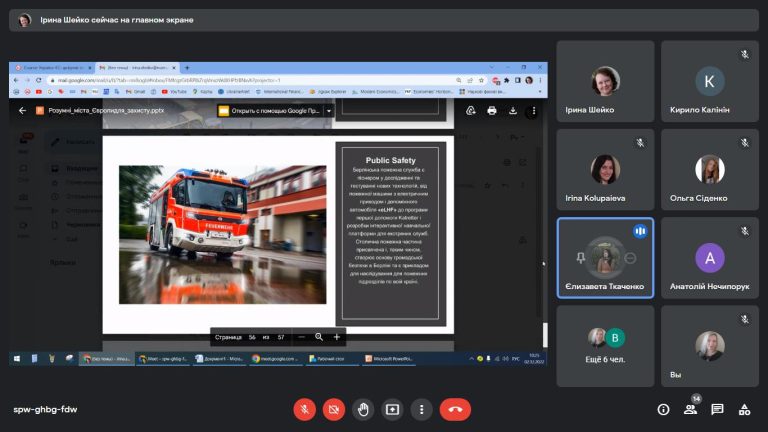
Task: Expand the 'Открыть с помощью' dropdown arrow
Action: (x=329, y=111)
